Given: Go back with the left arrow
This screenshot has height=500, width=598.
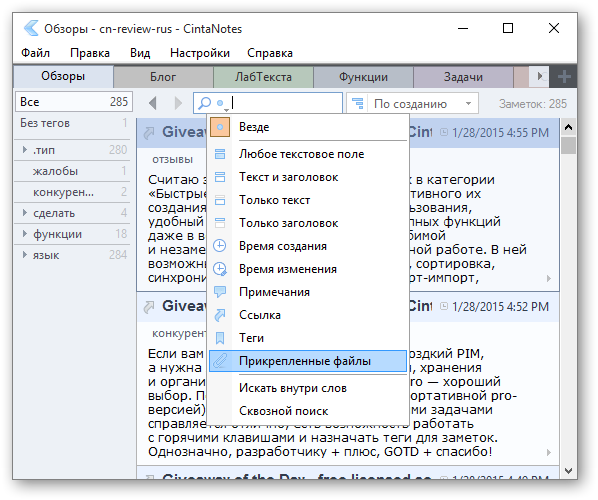Looking at the screenshot, I should [153, 103].
